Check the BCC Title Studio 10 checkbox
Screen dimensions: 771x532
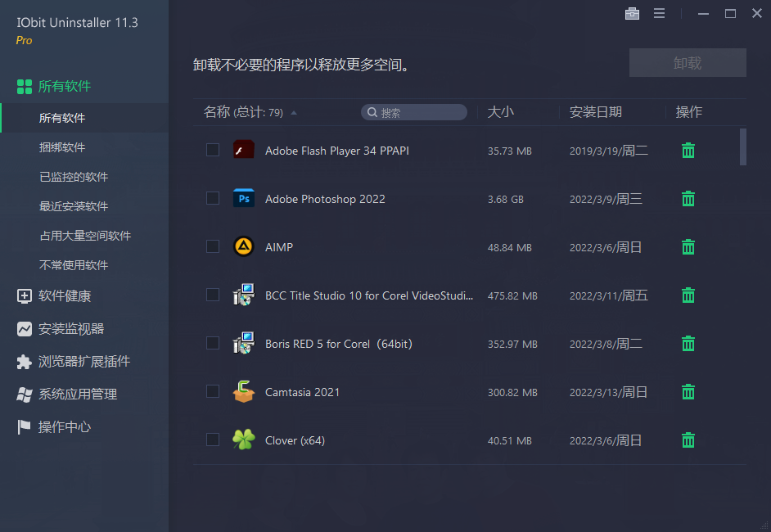coord(213,295)
